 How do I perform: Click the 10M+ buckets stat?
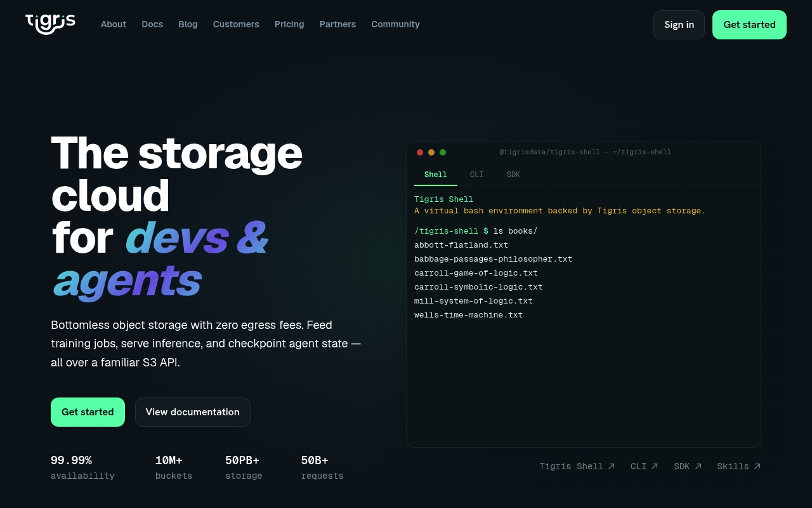coord(174,467)
